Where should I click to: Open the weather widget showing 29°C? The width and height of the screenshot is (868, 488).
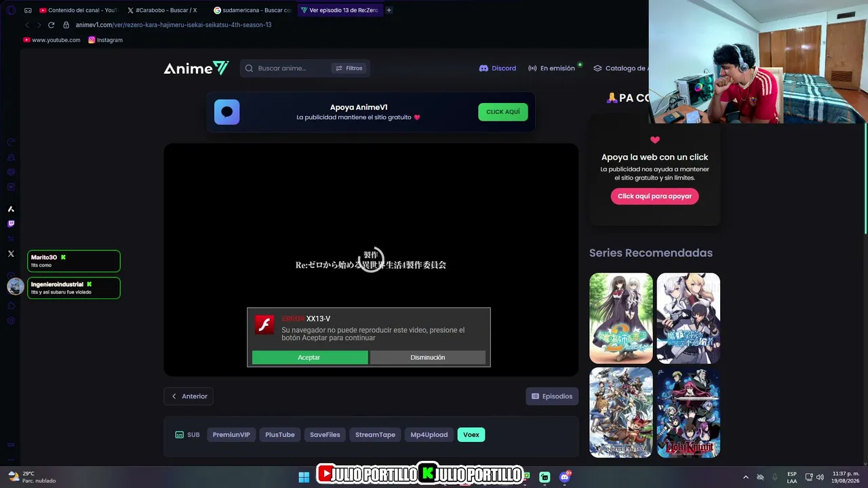33,477
